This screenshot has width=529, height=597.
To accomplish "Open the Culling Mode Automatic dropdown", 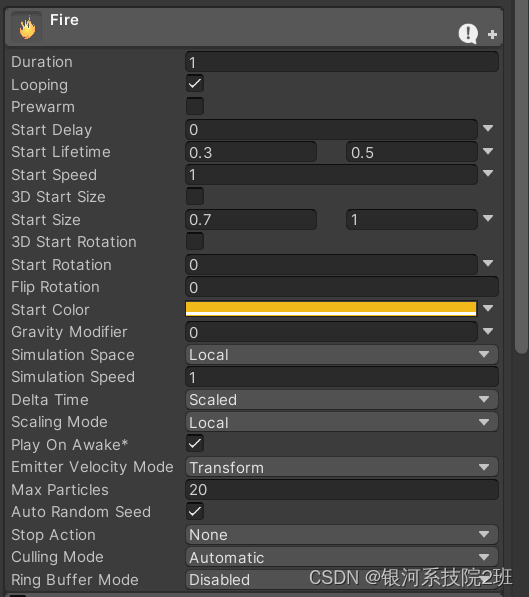I will point(342,557).
